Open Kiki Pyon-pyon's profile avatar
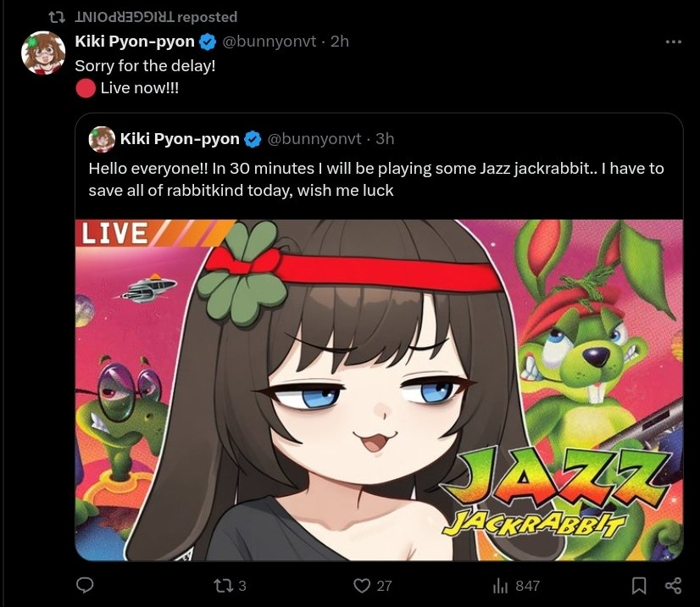 point(43,53)
